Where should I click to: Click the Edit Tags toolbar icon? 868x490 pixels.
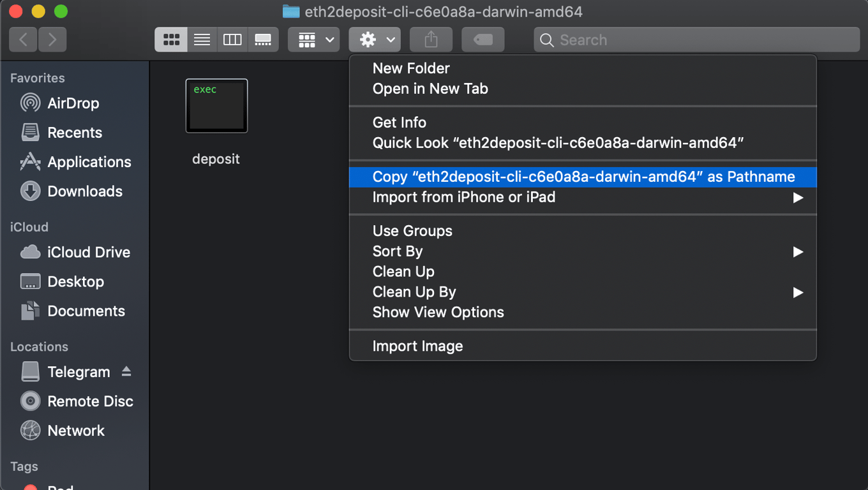(483, 40)
